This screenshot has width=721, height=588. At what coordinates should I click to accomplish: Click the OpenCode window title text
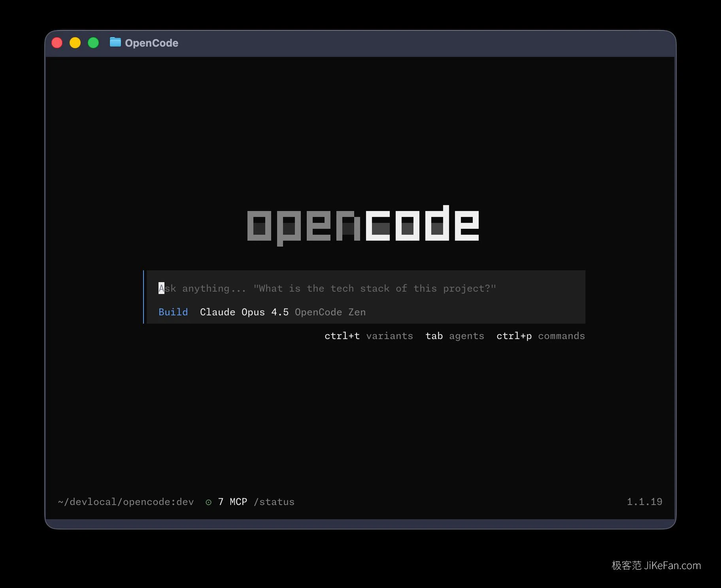click(151, 43)
